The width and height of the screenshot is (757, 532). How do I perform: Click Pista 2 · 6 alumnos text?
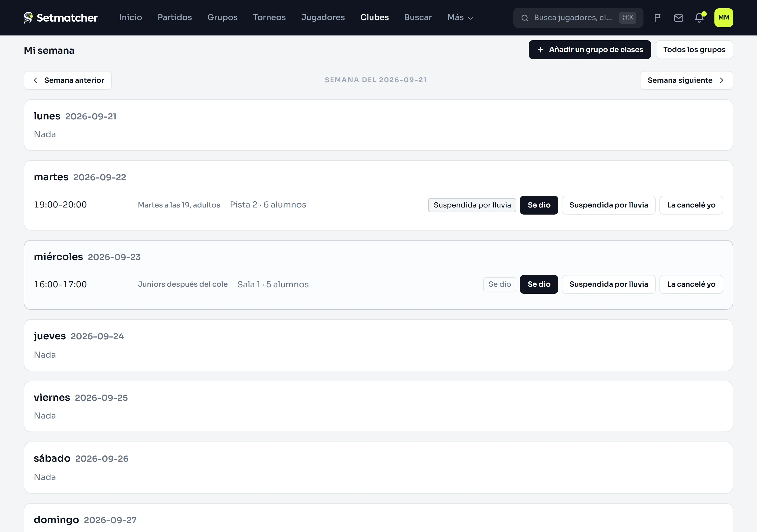(268, 205)
